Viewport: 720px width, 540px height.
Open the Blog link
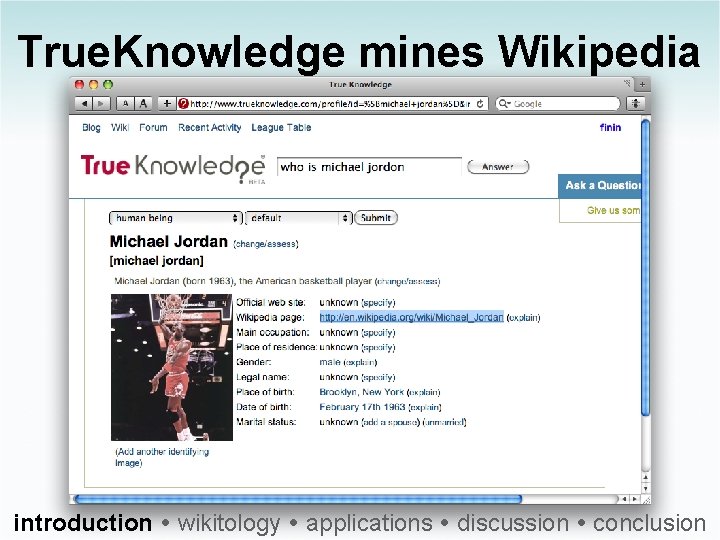91,128
